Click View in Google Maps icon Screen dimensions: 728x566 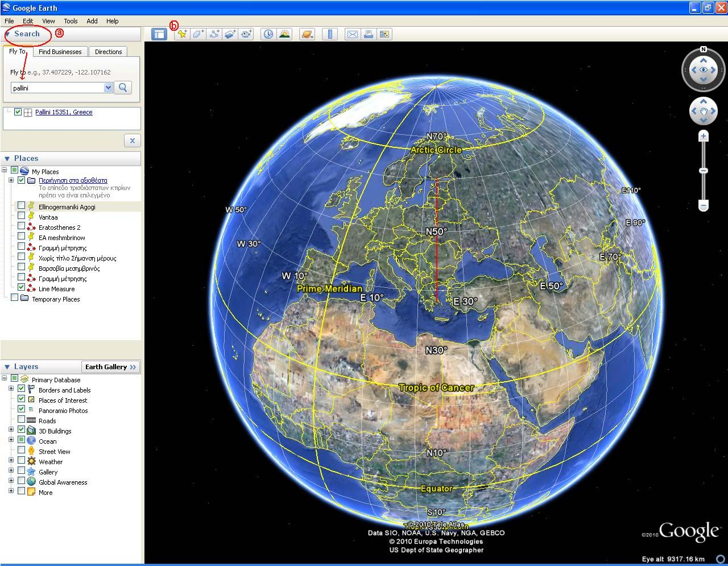tap(384, 34)
